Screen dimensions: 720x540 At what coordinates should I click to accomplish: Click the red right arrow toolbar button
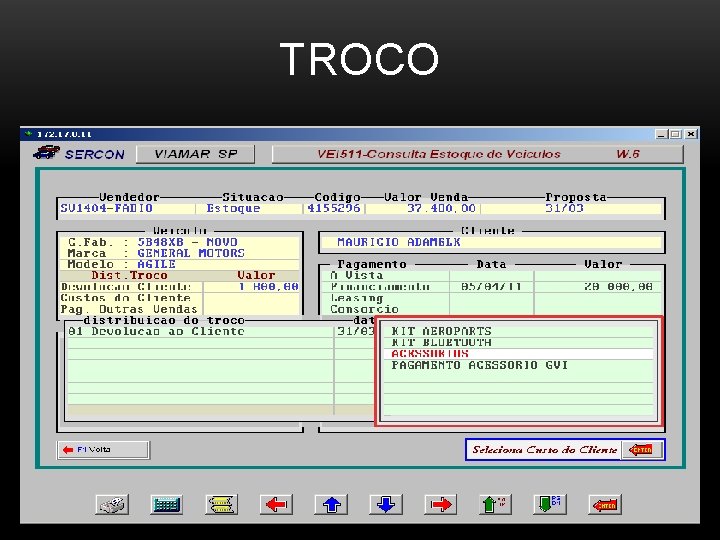(441, 505)
